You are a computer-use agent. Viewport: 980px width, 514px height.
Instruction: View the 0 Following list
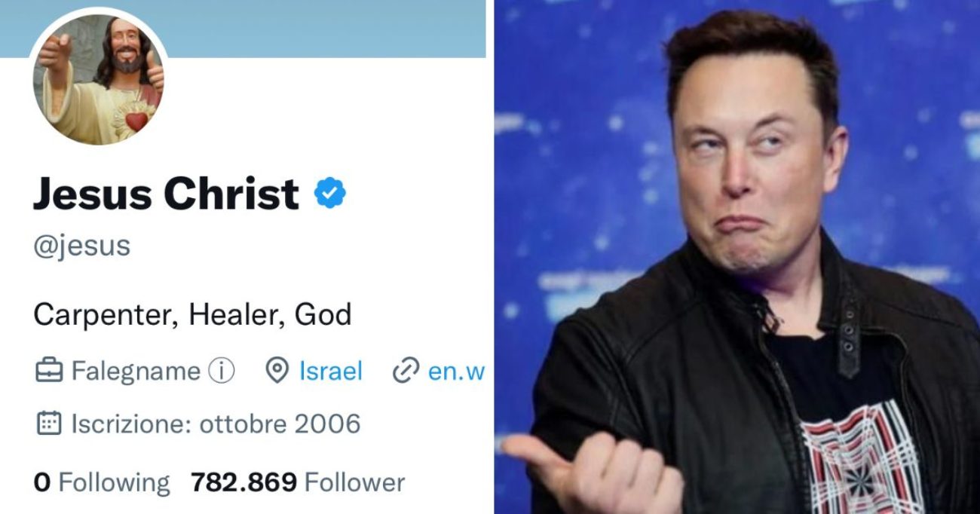[x=102, y=482]
